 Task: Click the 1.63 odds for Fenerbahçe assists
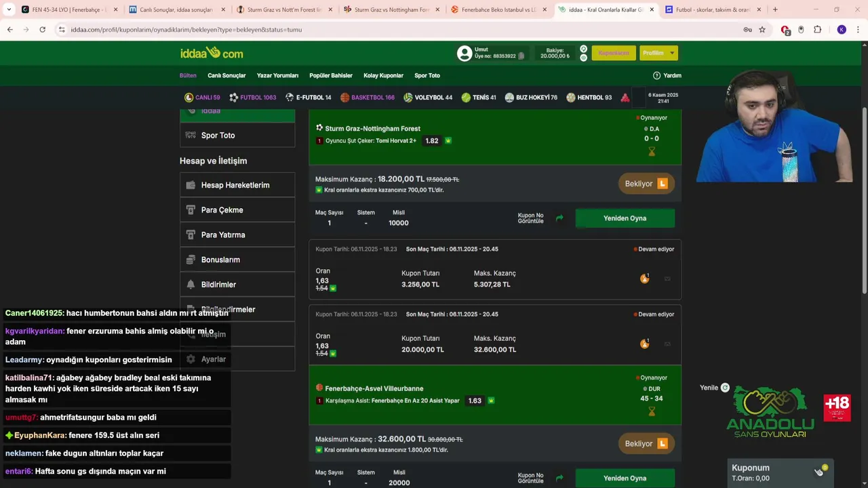coord(475,401)
